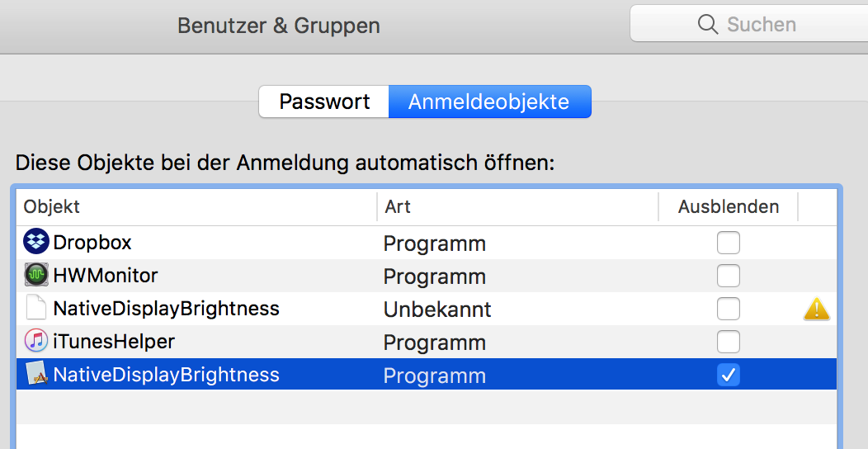Image resolution: width=868 pixels, height=449 pixels.
Task: Click the Ausblenden column header
Action: click(x=729, y=206)
